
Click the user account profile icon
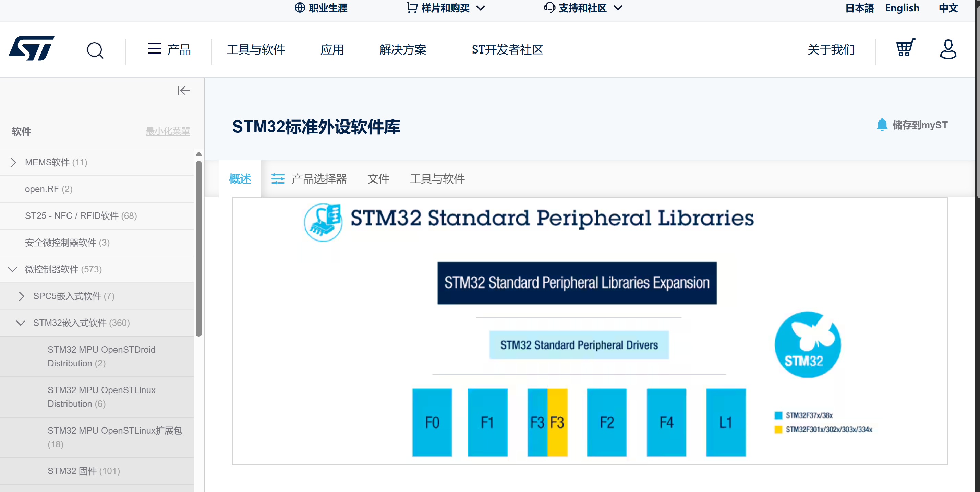(x=948, y=49)
